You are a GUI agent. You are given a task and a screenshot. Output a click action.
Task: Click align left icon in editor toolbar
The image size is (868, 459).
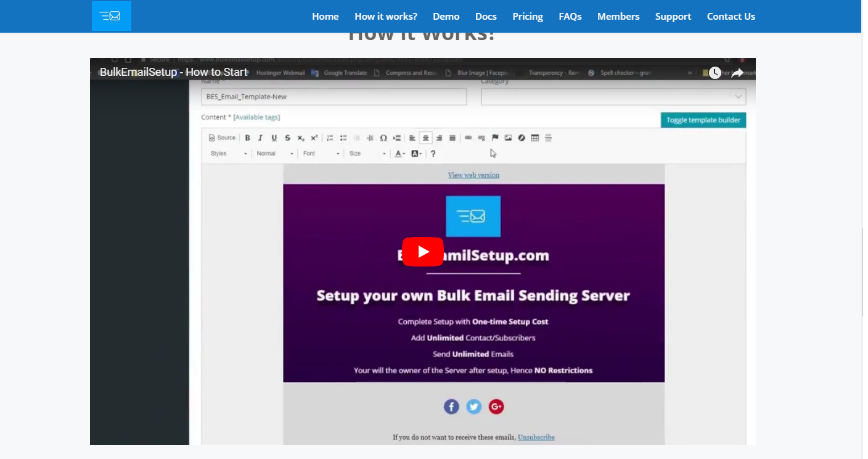pyautogui.click(x=412, y=138)
